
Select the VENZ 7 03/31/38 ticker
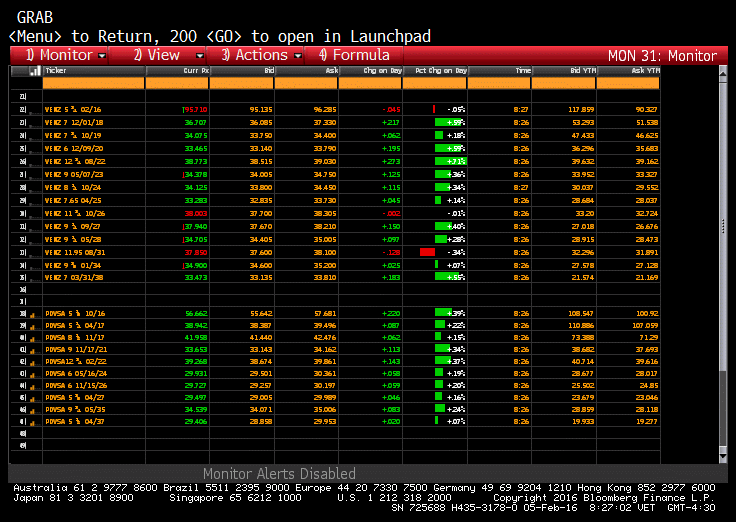(74, 277)
